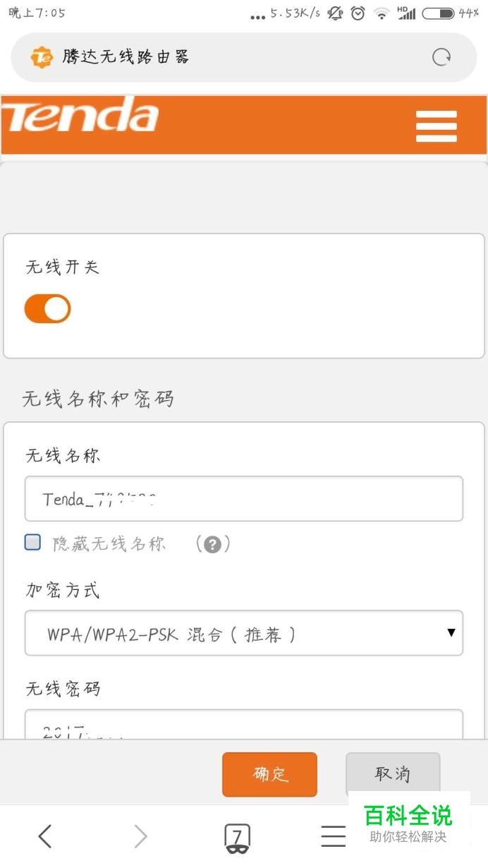Viewport: 488px width, 868px height.
Task: Click the 取消 cancel button
Action: 393,773
